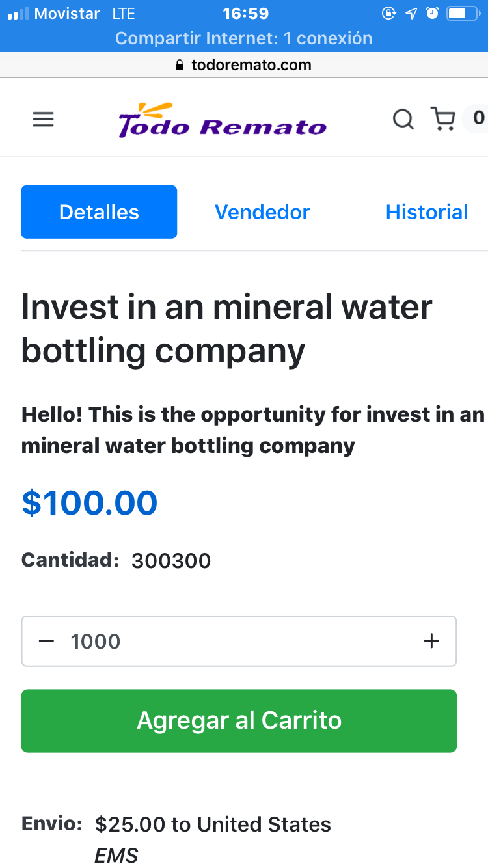
Task: Open the hamburger navigation menu
Action: pos(43,120)
